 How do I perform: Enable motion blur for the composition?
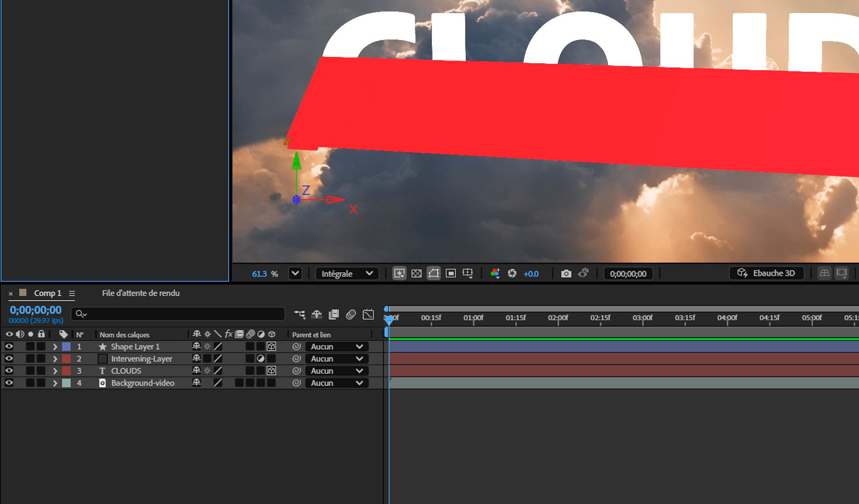pyautogui.click(x=351, y=314)
